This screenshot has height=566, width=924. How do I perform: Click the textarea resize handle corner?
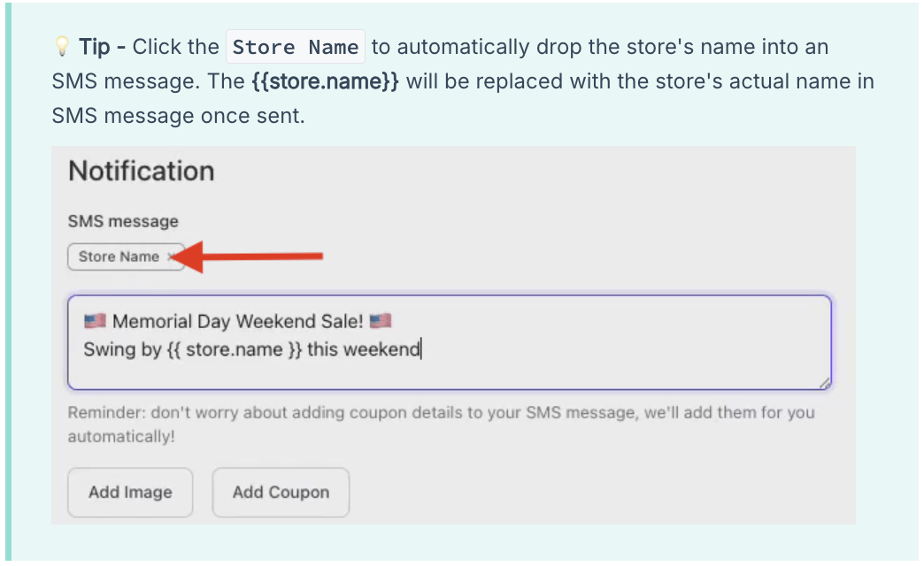pyautogui.click(x=824, y=383)
